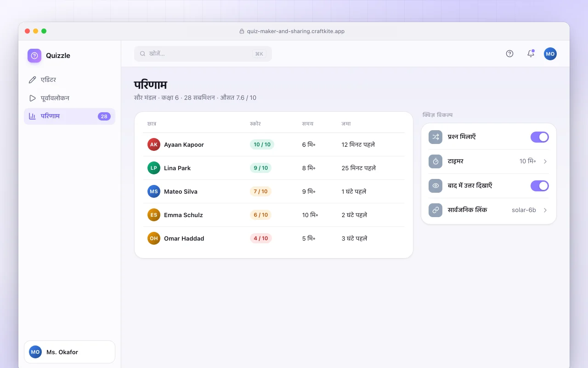Click the bar chart icon beside परिणाम
Screen dimensions: 588x368
click(x=32, y=116)
